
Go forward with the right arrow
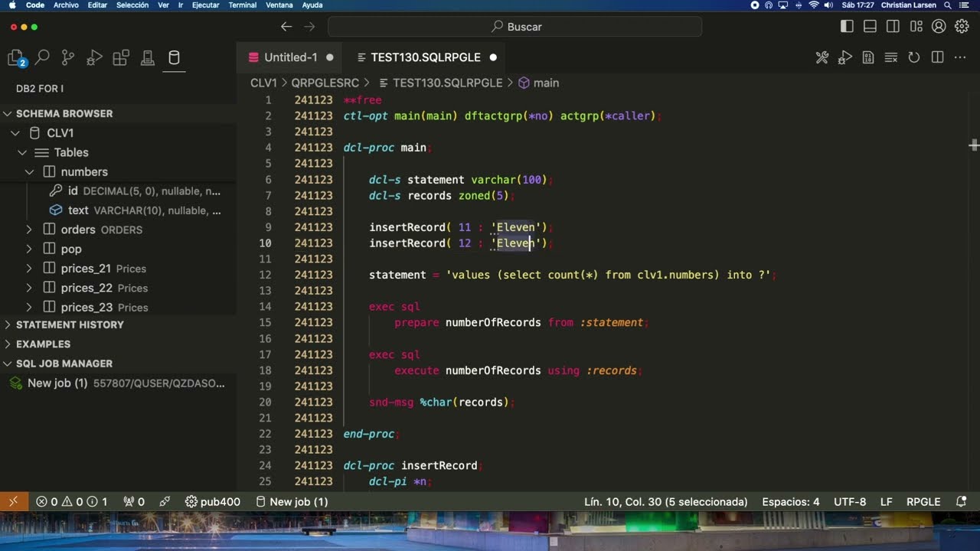tap(309, 27)
